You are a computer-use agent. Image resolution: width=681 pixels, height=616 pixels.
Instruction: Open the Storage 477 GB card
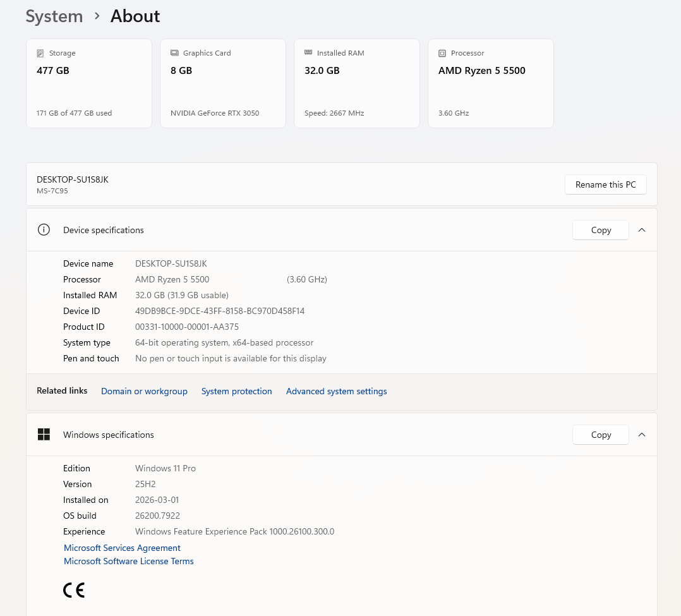89,83
